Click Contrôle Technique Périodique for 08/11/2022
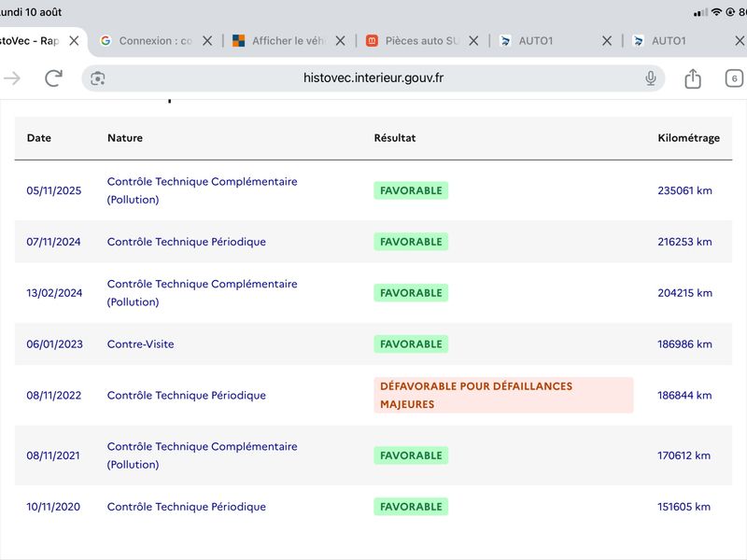Viewport: 747px width, 560px height. coord(186,395)
